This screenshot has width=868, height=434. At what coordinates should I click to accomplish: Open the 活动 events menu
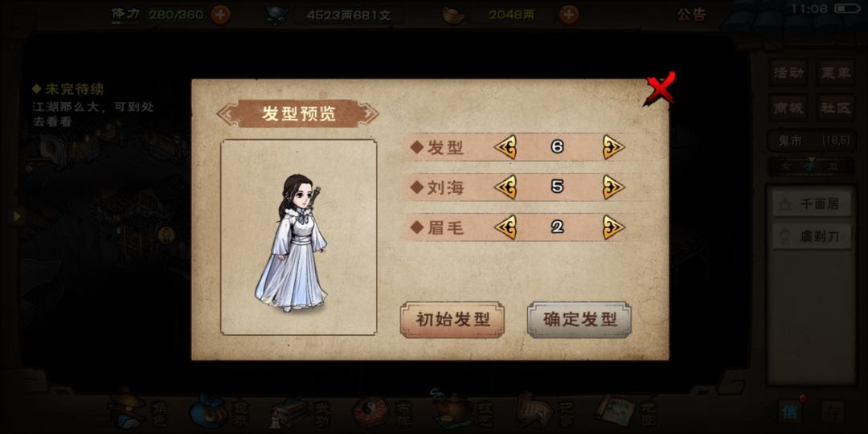pos(788,73)
